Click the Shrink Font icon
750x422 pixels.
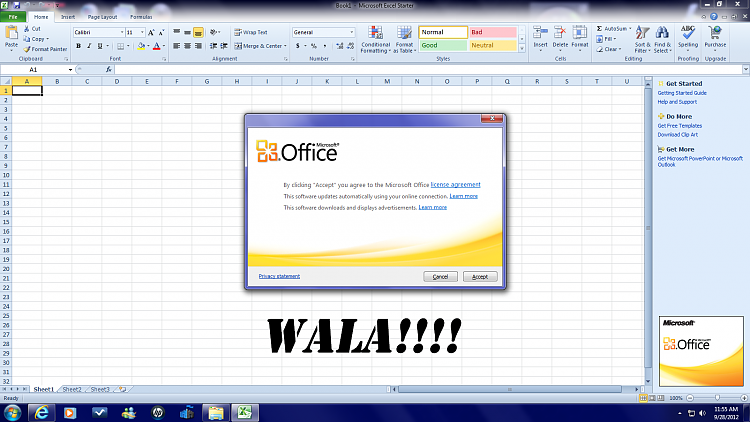pyautogui.click(x=162, y=33)
